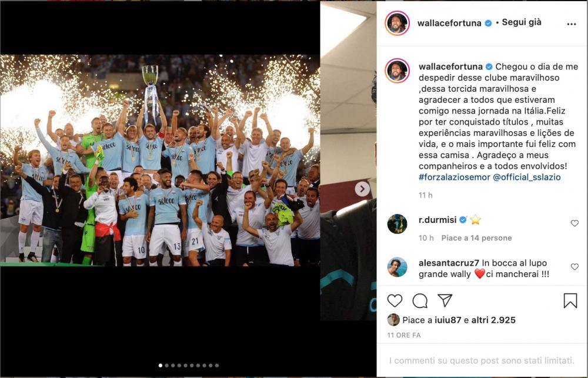Open iuiu87's profile from the likes

[x=447, y=320]
